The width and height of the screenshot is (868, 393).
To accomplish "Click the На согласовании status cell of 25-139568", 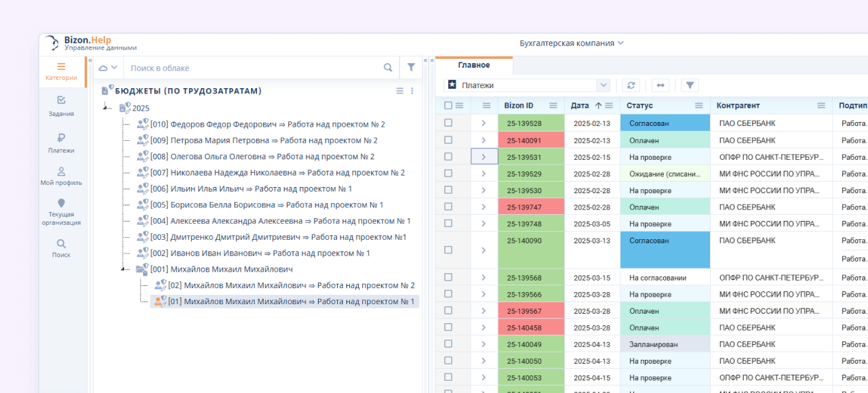I will point(665,277).
